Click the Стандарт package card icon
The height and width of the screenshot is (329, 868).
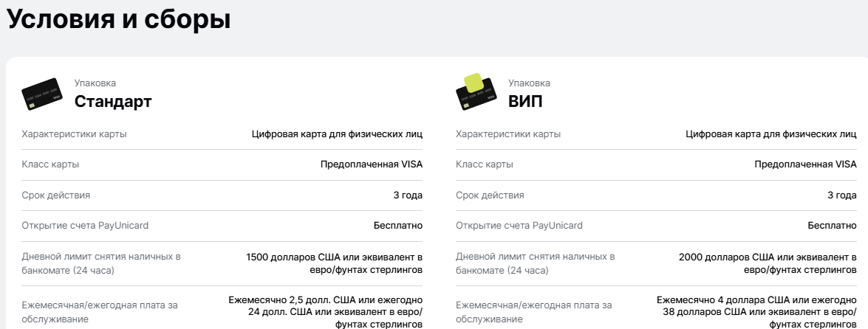coord(41,94)
